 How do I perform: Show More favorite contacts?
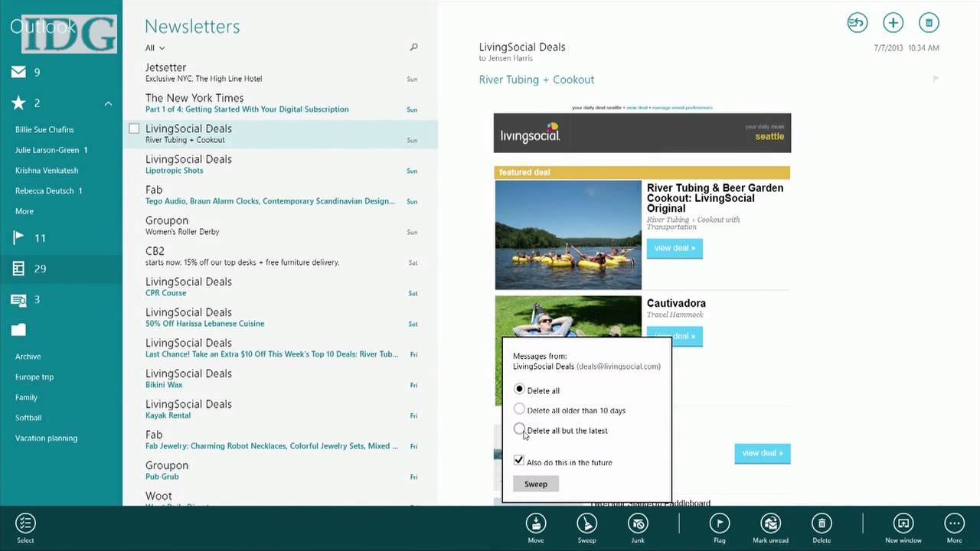(x=24, y=211)
